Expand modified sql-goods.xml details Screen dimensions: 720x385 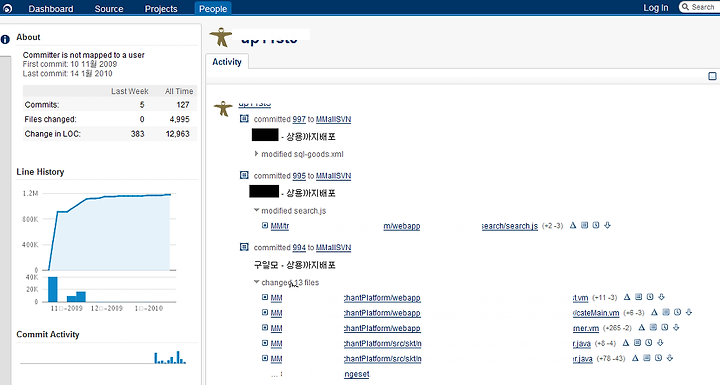(x=256, y=154)
